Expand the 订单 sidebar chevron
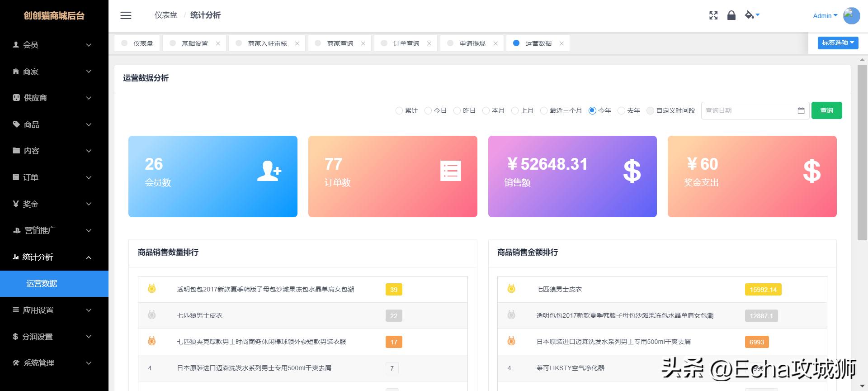Screen dimensions: 868x391 (89, 177)
